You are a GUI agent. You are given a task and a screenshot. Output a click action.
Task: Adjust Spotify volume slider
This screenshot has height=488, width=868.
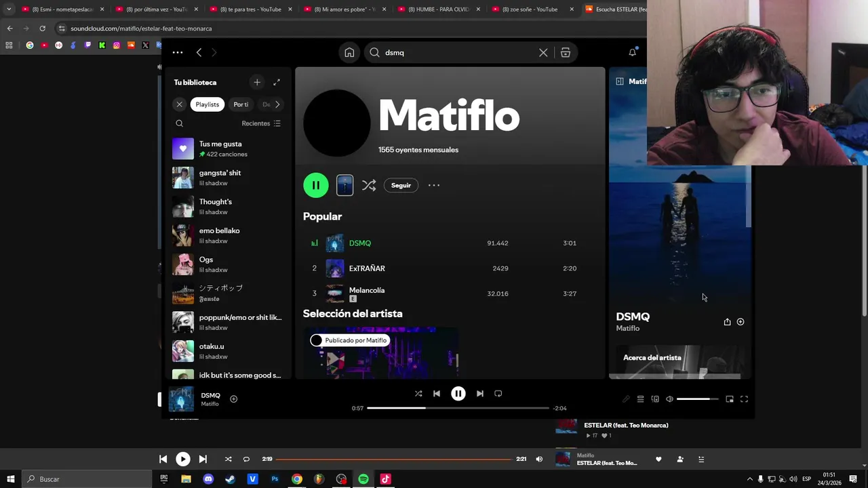(697, 399)
